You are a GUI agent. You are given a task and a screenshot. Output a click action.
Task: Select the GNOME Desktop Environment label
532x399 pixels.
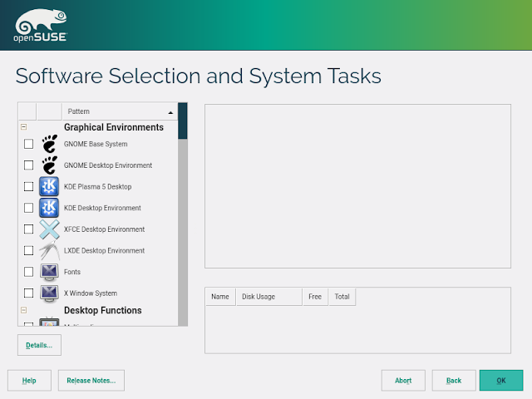click(108, 165)
